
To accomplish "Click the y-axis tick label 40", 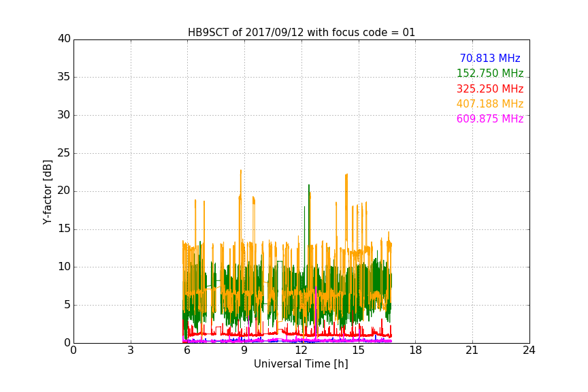I will click(64, 39).
